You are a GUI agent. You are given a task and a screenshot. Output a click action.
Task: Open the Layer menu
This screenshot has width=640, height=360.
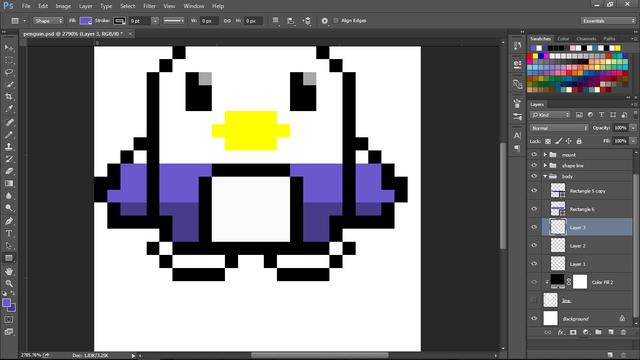tap(85, 6)
